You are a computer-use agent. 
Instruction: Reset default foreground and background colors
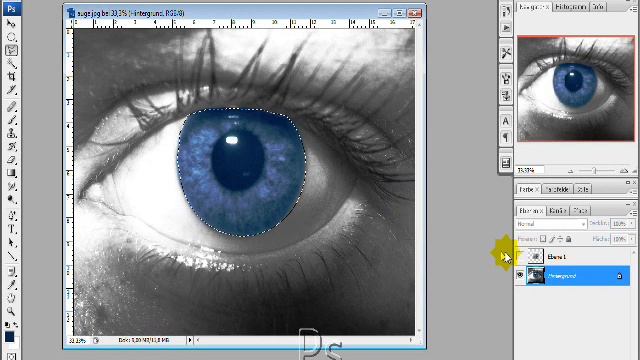click(x=7, y=325)
